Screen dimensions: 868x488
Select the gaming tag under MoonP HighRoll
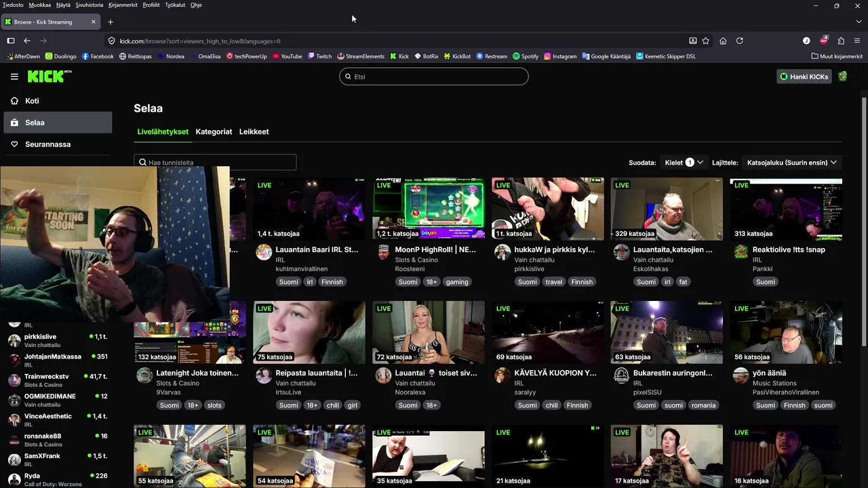point(457,282)
